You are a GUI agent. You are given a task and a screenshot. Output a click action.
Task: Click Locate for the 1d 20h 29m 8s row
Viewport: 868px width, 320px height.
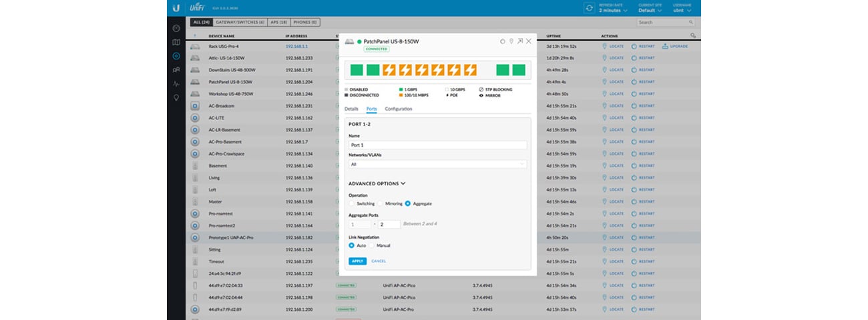613,58
